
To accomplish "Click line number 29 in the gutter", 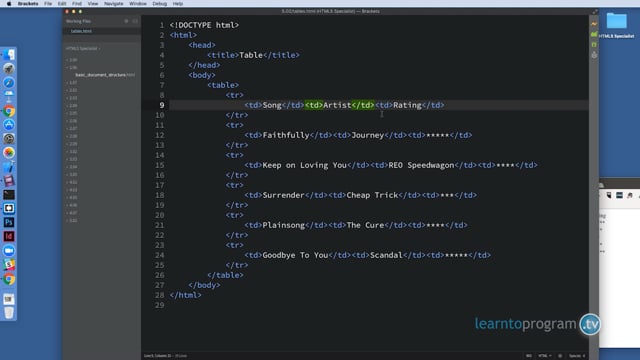I will tap(160, 305).
